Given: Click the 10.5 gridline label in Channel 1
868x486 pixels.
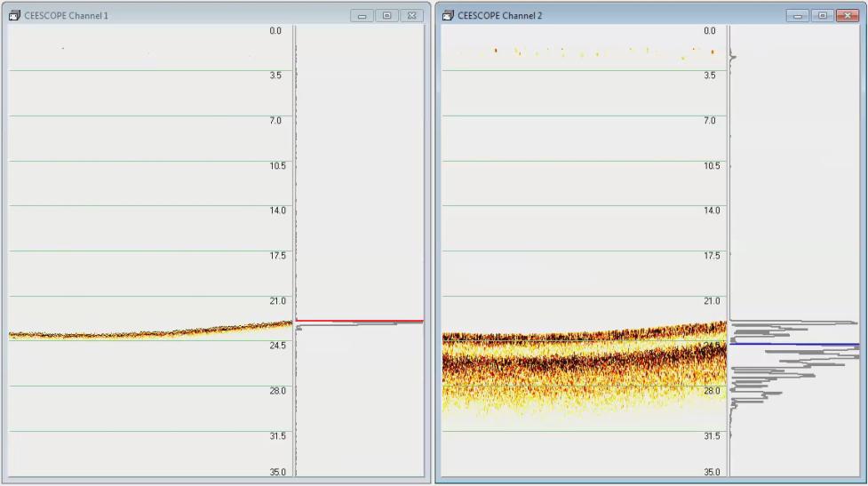Looking at the screenshot, I should pyautogui.click(x=275, y=166).
